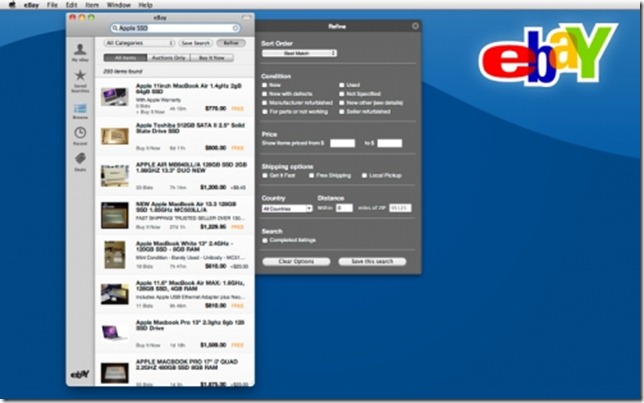Switch to Buy It Now tab
Viewport: 644px width, 403px height.
(212, 58)
